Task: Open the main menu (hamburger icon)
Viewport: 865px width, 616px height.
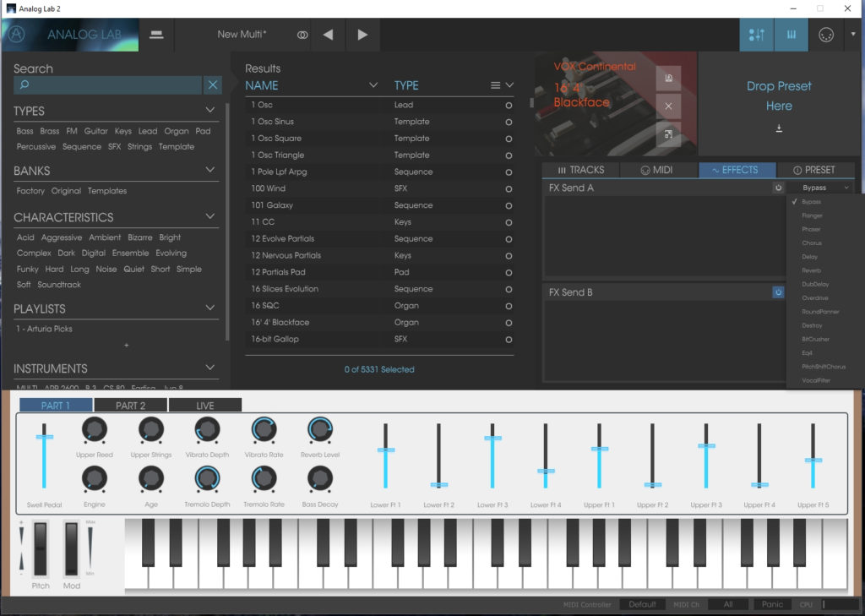Action: [x=156, y=35]
